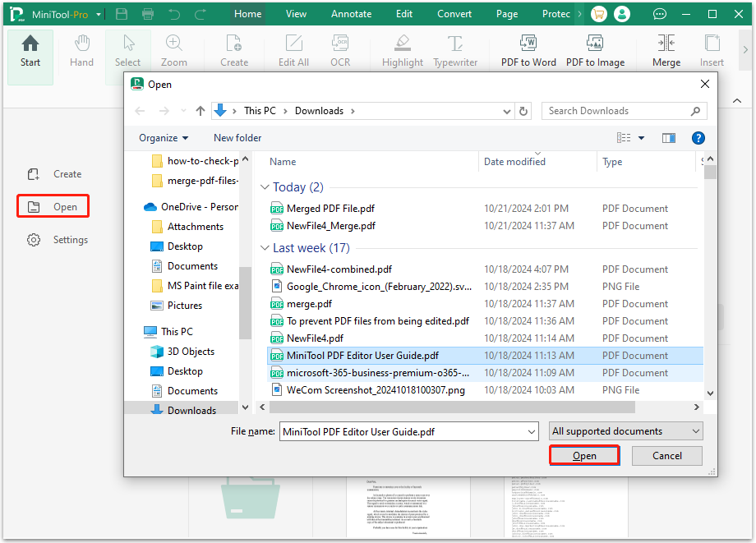Expand the address bar path dropdown
756x543 pixels.
tap(507, 111)
